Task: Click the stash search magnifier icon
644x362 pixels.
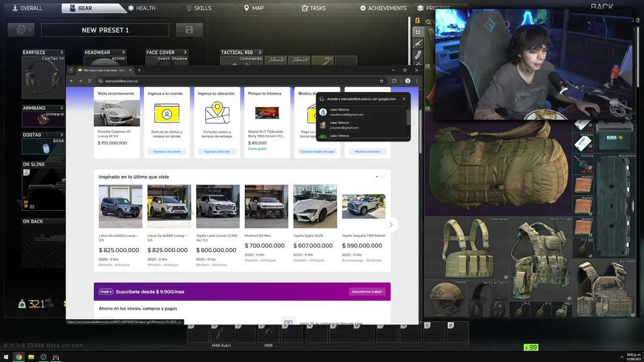Action: (429, 22)
